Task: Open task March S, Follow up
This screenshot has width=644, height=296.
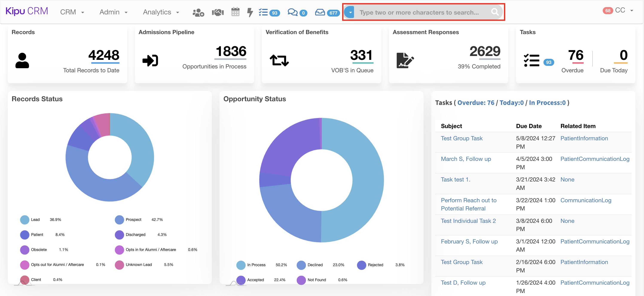Action: pyautogui.click(x=466, y=159)
